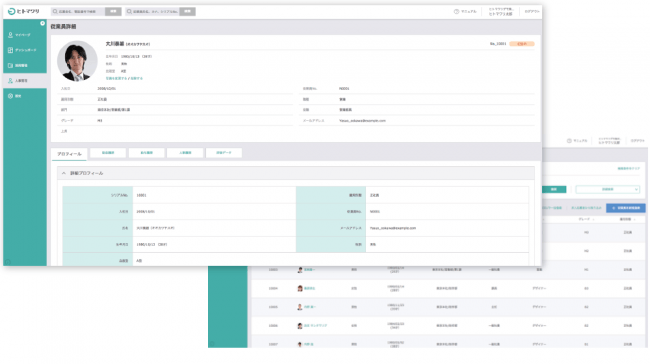
Task: Open ダッシュボード via its grid icon
Action: click(x=10, y=50)
